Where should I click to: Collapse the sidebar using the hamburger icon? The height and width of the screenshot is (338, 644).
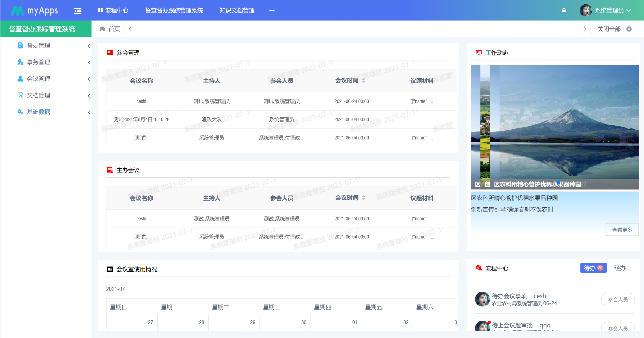click(78, 11)
